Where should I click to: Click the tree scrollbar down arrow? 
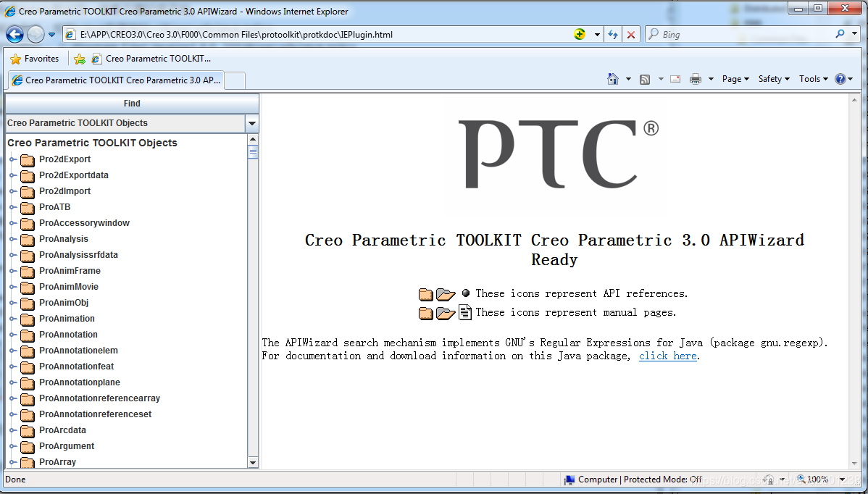253,462
